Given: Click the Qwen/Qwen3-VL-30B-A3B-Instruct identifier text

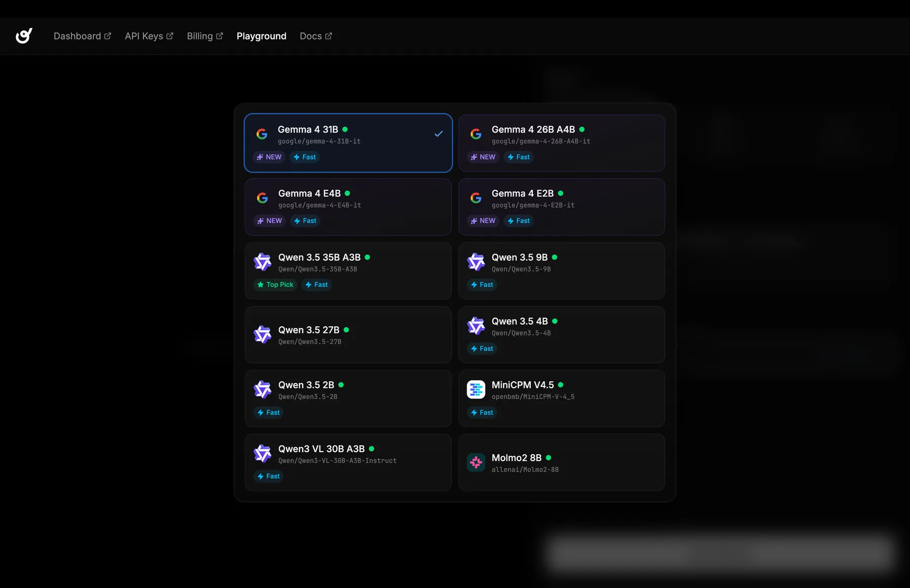Looking at the screenshot, I should click(337, 461).
